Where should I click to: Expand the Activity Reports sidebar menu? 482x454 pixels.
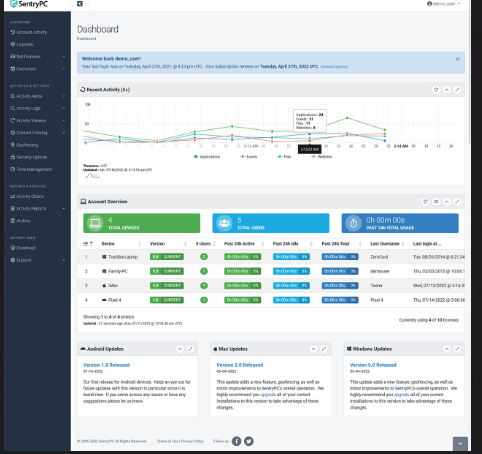[x=37, y=208]
